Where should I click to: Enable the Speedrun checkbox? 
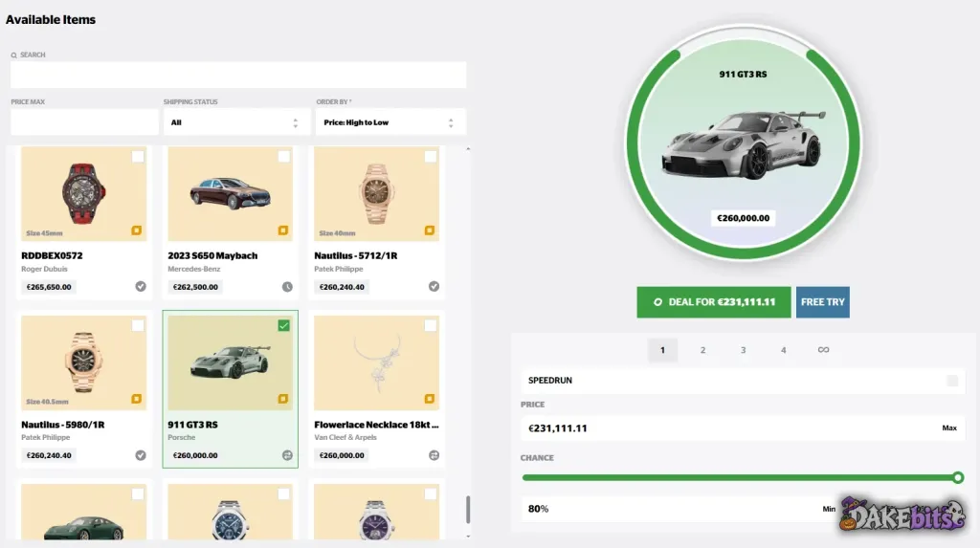click(x=952, y=381)
